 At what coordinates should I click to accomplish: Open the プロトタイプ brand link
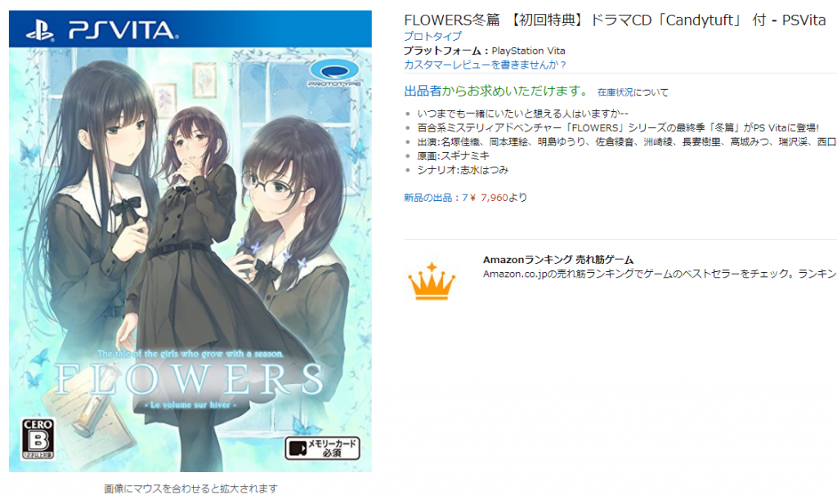(433, 36)
